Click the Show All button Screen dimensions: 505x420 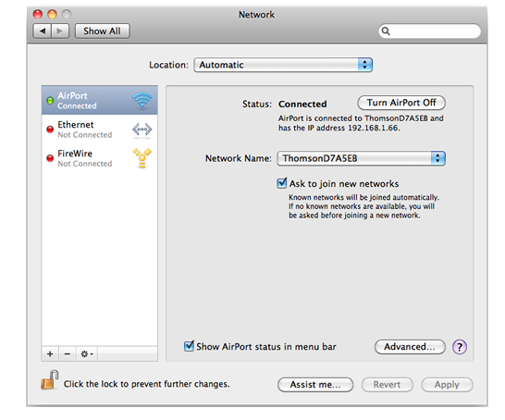point(103,31)
